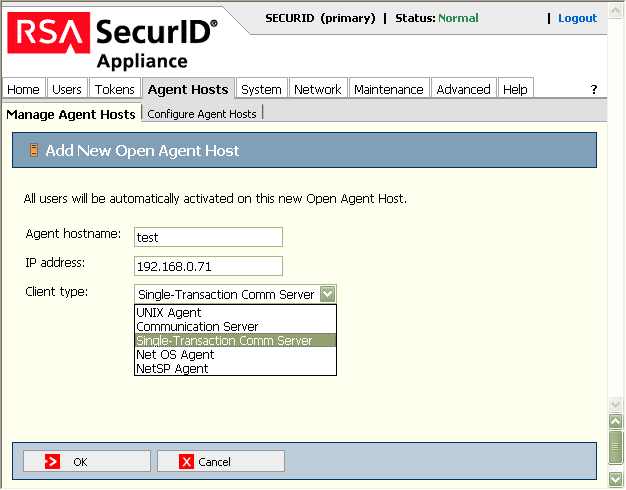626x490 pixels.
Task: Click the IP address: label
Action: 55,263
